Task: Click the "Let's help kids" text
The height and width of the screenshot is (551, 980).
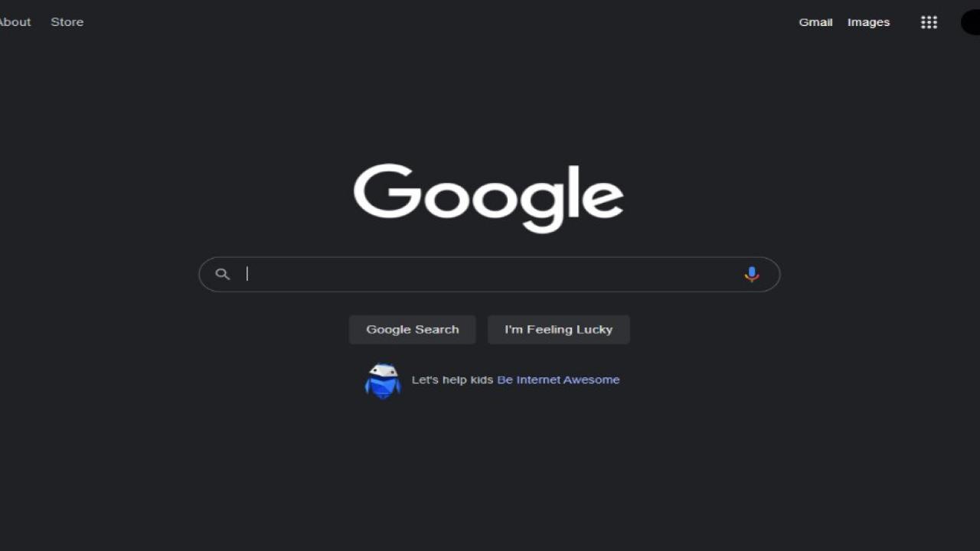Action: (452, 380)
